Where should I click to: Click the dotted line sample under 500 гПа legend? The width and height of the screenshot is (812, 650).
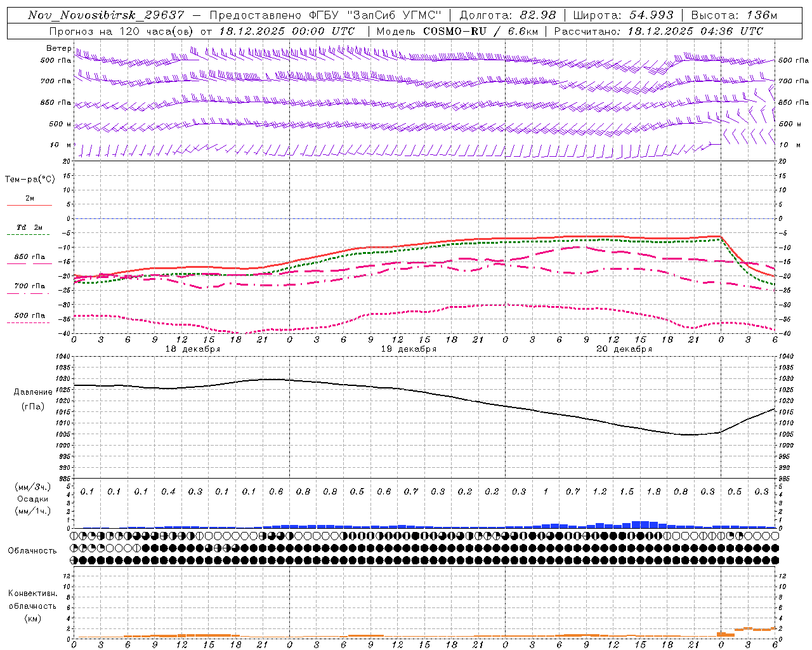29,323
